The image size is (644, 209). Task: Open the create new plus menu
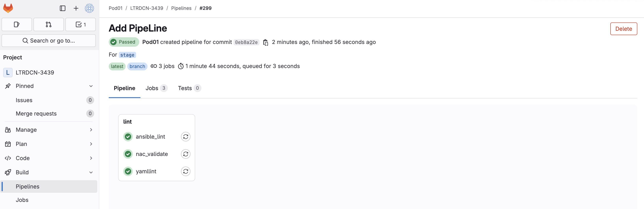coord(76,8)
